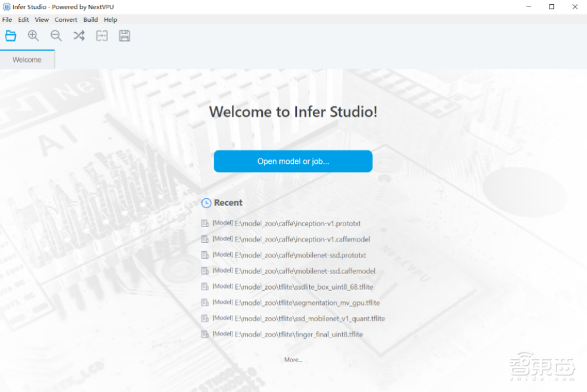Screen dimensions: 587x392
Task: Open recent inception-v1.caffemodel file
Action: coord(302,239)
